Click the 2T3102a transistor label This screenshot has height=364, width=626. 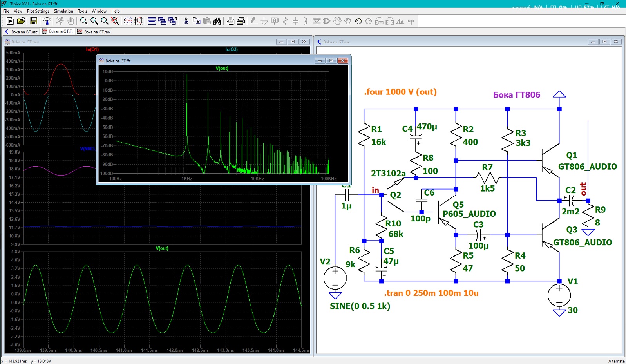click(388, 173)
